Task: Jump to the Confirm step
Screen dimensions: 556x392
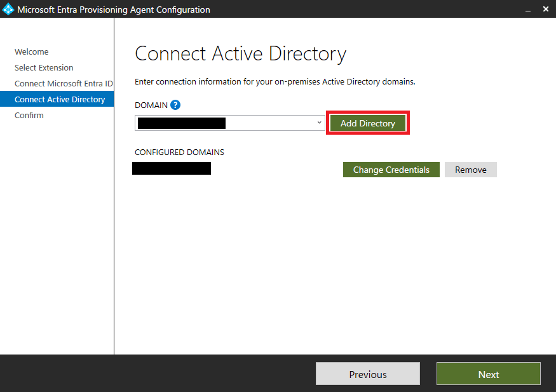Action: pyautogui.click(x=29, y=115)
